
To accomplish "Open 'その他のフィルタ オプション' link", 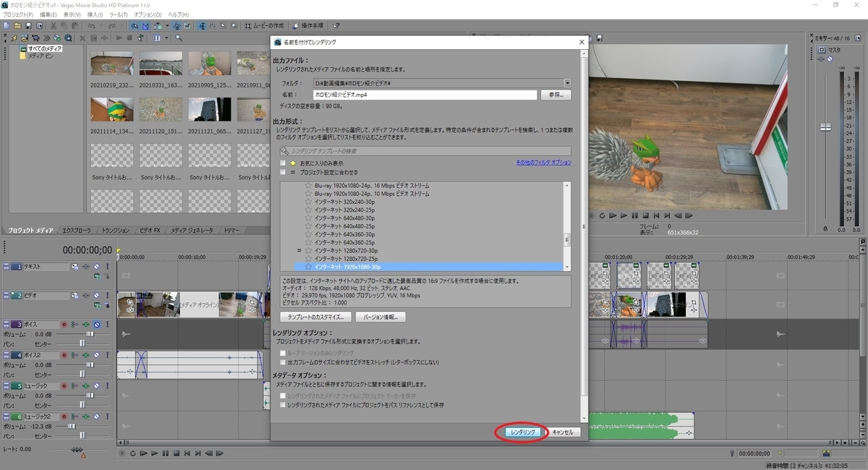I will (x=543, y=163).
